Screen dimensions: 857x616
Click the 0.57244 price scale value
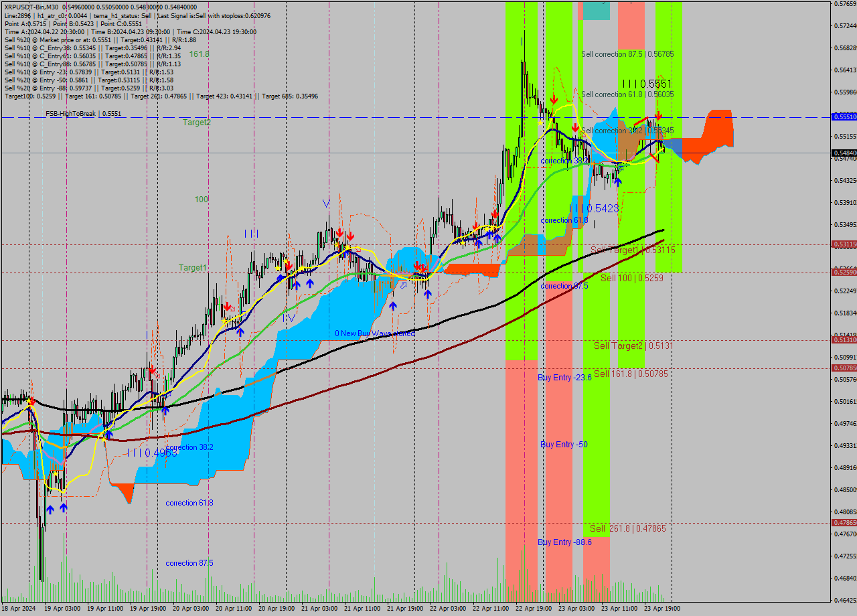[x=845, y=26]
